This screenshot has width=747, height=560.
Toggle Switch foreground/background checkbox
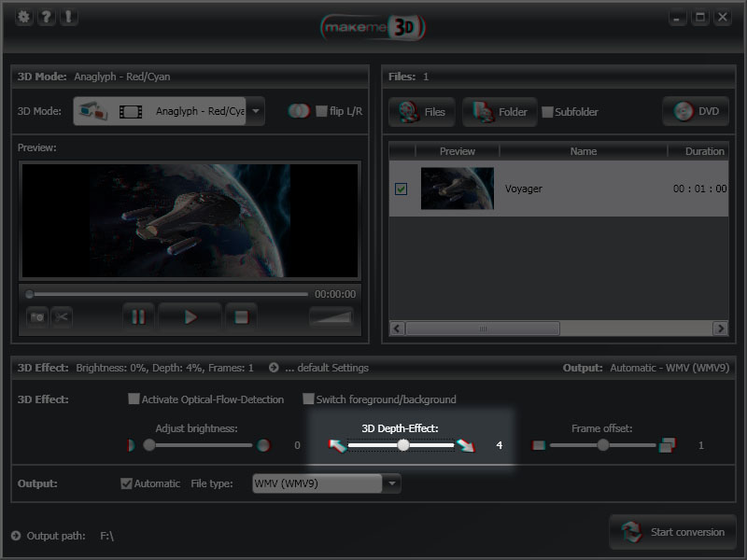(x=308, y=399)
